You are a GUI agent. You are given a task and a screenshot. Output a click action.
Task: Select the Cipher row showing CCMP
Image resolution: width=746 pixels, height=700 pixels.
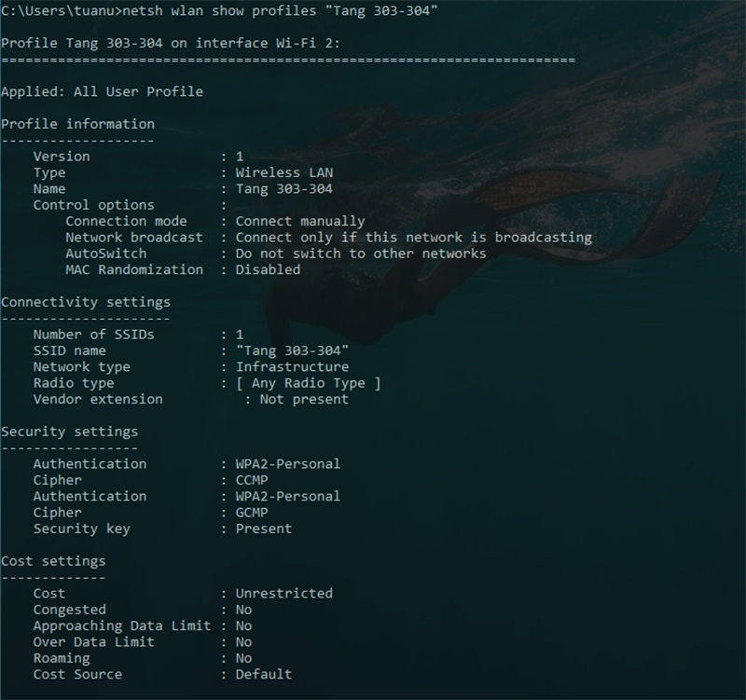[x=151, y=480]
